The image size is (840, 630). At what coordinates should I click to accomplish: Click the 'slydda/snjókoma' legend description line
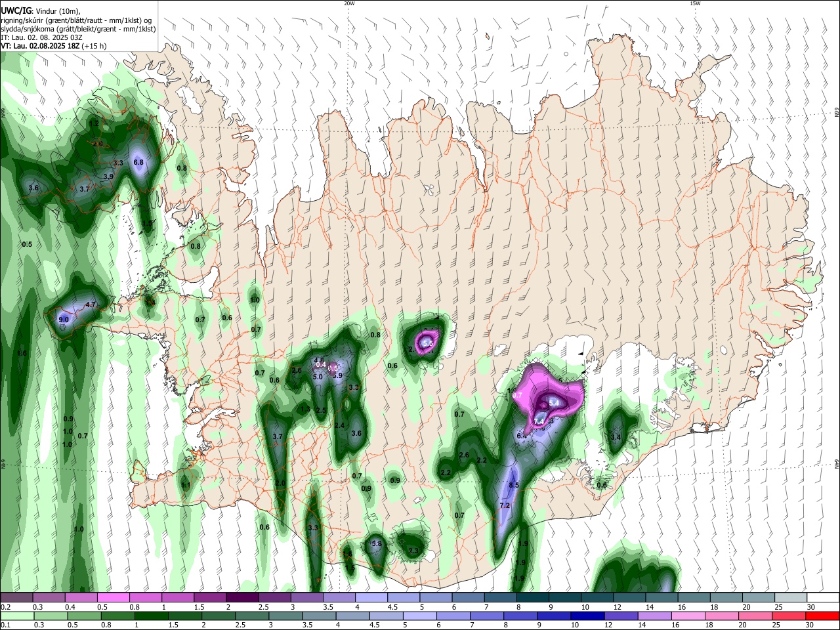(x=78, y=29)
